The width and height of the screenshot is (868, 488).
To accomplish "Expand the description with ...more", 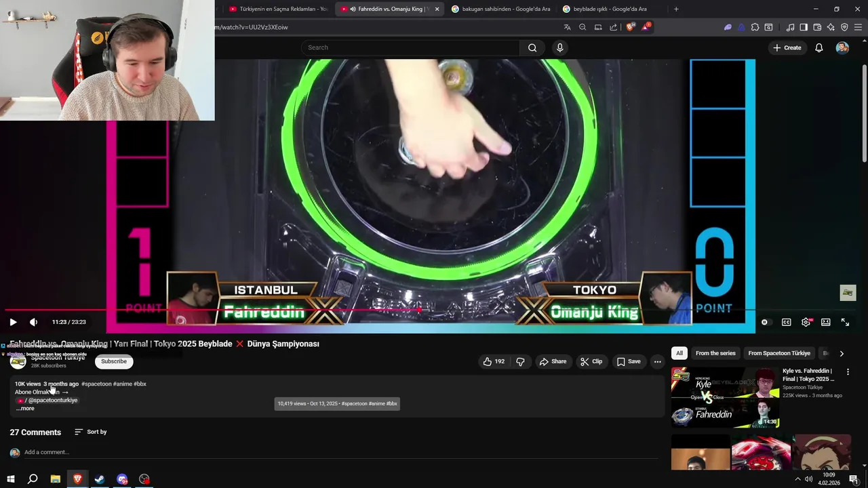I will tap(25, 408).
